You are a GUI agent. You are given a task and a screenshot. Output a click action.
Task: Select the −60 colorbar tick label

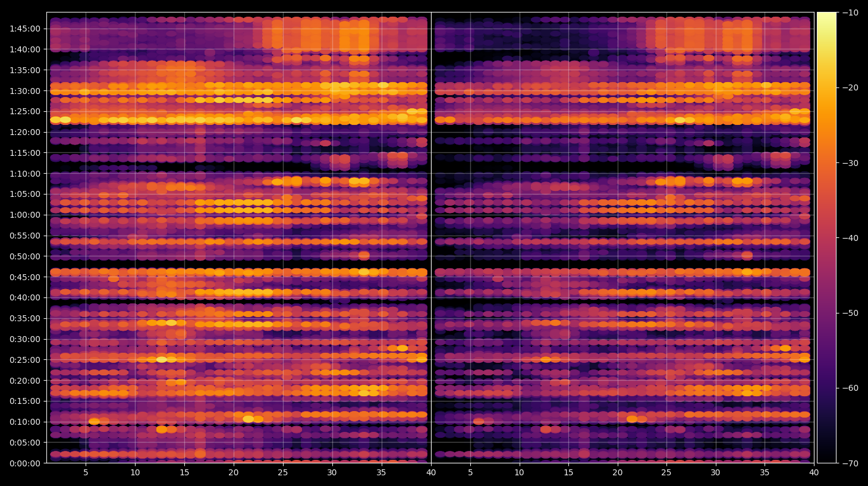(851, 388)
